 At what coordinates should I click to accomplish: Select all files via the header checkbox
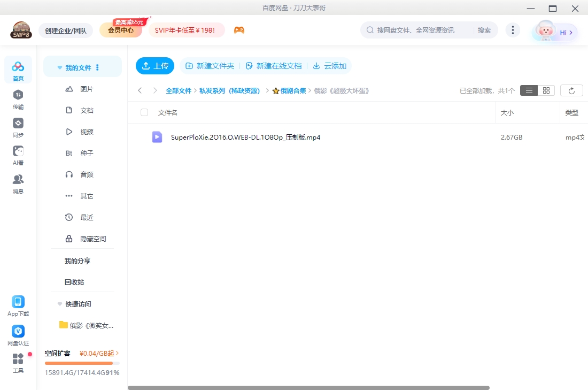[143, 112]
